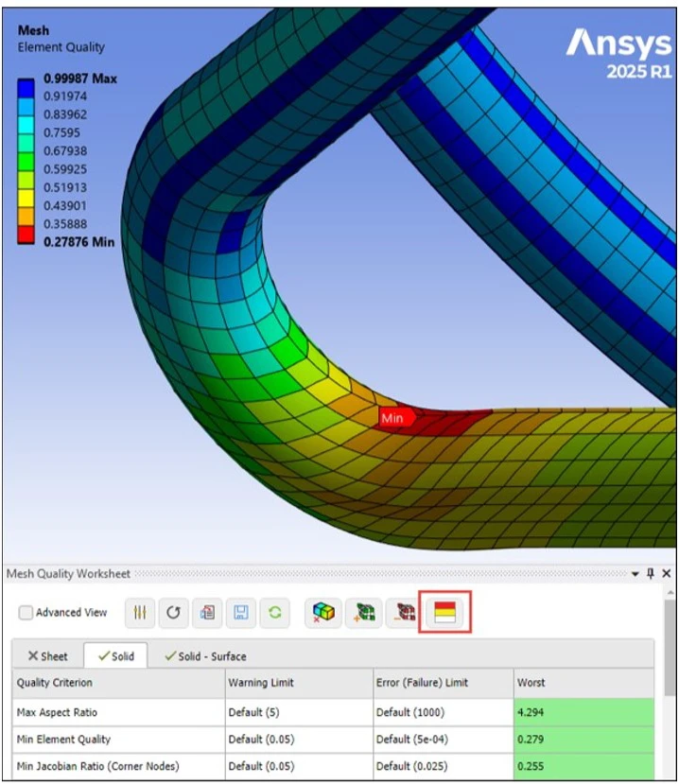Click the Element Quality legend title
Viewport: 679px width, 784px height.
[x=61, y=47]
